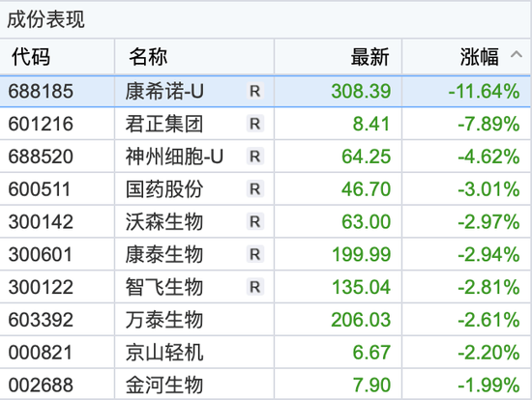Click the latest price 199.99
The width and height of the screenshot is (532, 400).
[x=362, y=254]
